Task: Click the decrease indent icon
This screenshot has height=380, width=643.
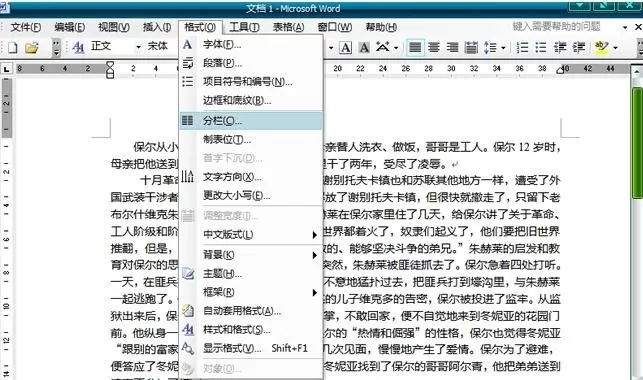Action: (560, 48)
